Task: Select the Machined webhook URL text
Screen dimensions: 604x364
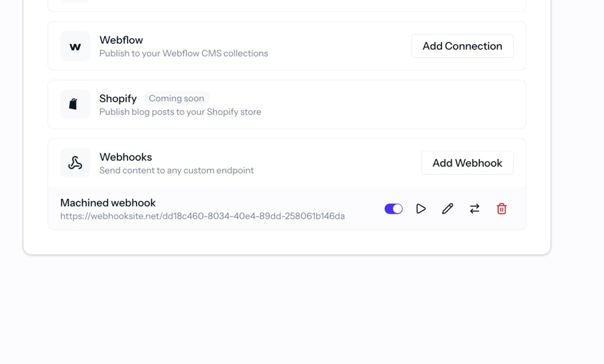Action: pyautogui.click(x=203, y=217)
